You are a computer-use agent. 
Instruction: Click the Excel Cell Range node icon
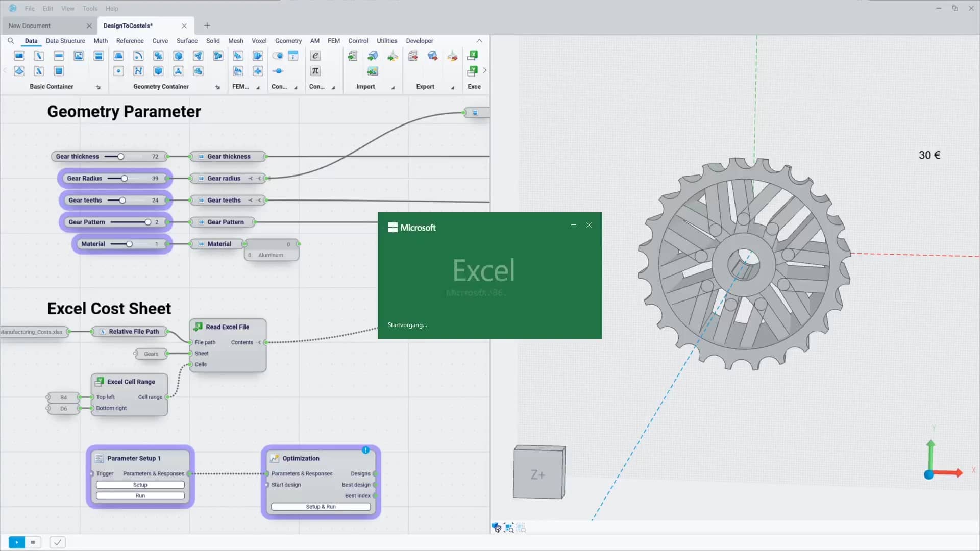click(x=100, y=381)
